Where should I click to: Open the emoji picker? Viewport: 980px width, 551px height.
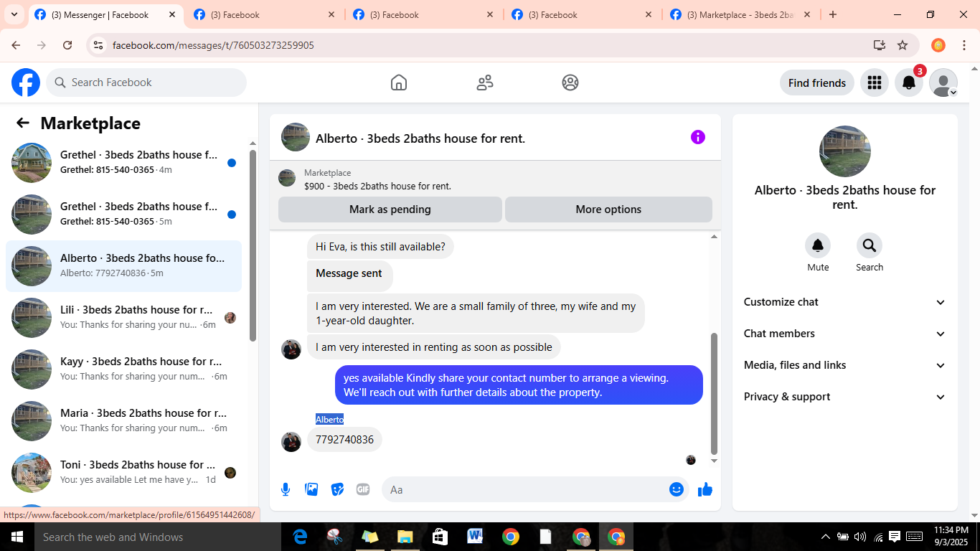click(x=676, y=489)
